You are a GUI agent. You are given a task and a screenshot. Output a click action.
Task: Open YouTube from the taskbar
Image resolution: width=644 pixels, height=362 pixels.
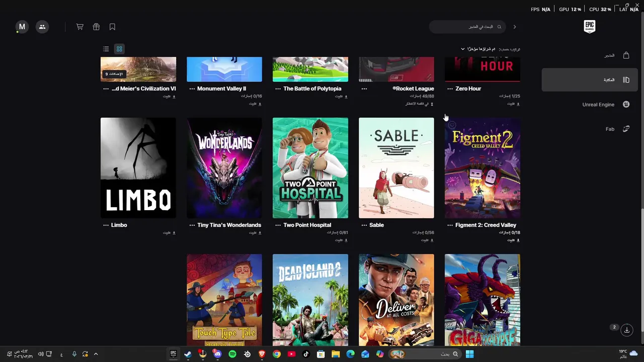[291, 354]
